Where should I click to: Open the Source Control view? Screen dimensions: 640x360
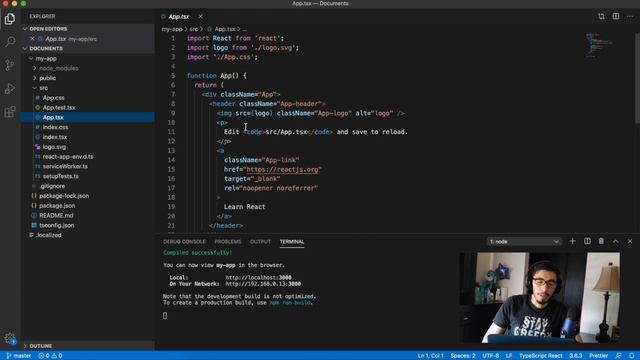(x=10, y=65)
